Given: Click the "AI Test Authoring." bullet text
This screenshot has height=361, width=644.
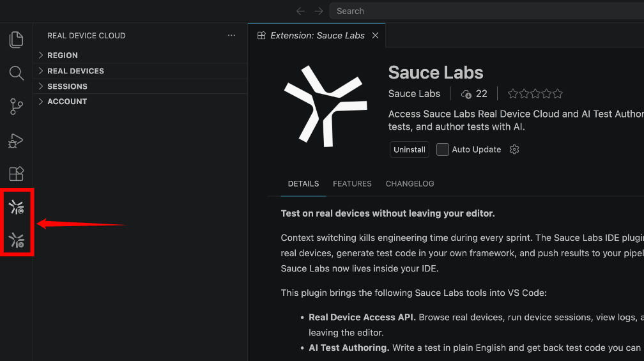Looking at the screenshot, I should (x=349, y=348).
